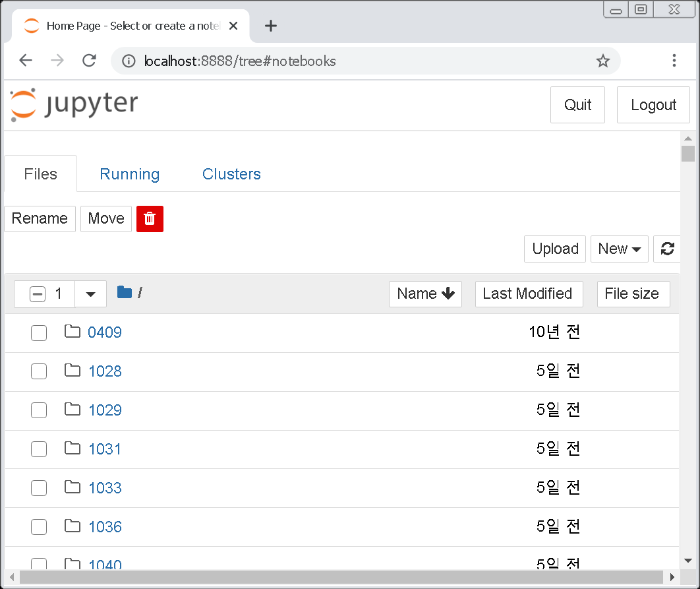
Task: Click the folder icon beside 1031
Action: pos(73,449)
